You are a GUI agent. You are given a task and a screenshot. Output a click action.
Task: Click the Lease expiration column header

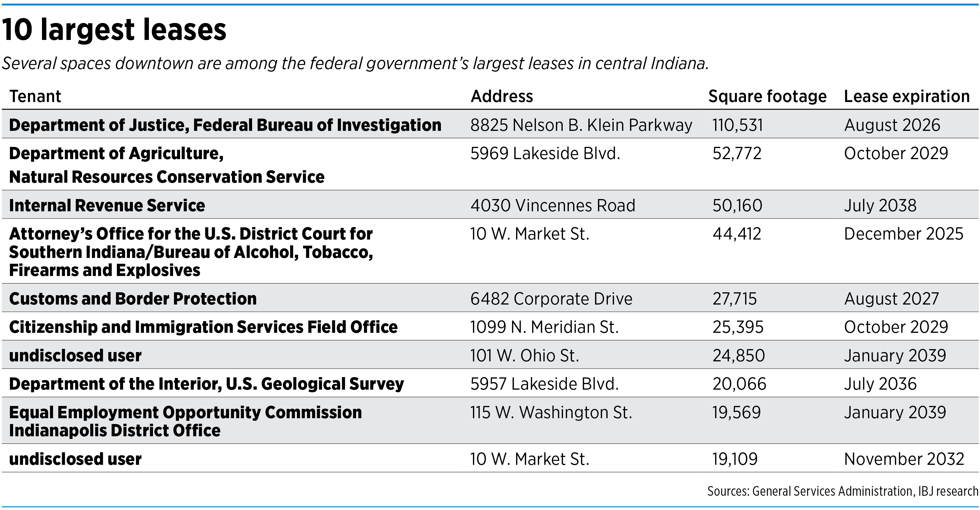coord(907,96)
